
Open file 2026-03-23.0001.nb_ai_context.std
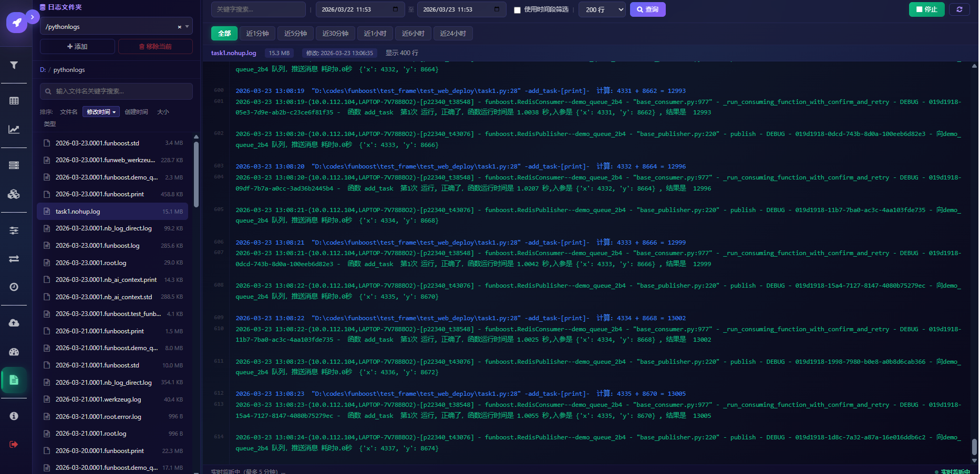(112, 297)
